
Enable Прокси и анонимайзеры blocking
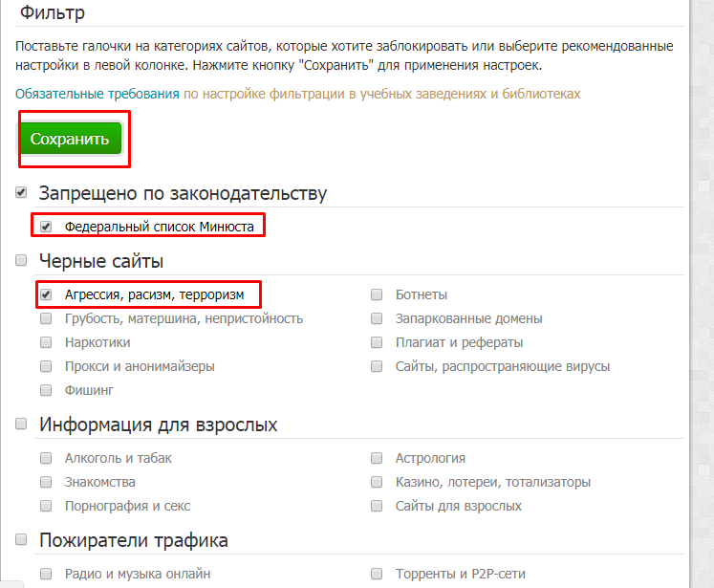click(46, 366)
